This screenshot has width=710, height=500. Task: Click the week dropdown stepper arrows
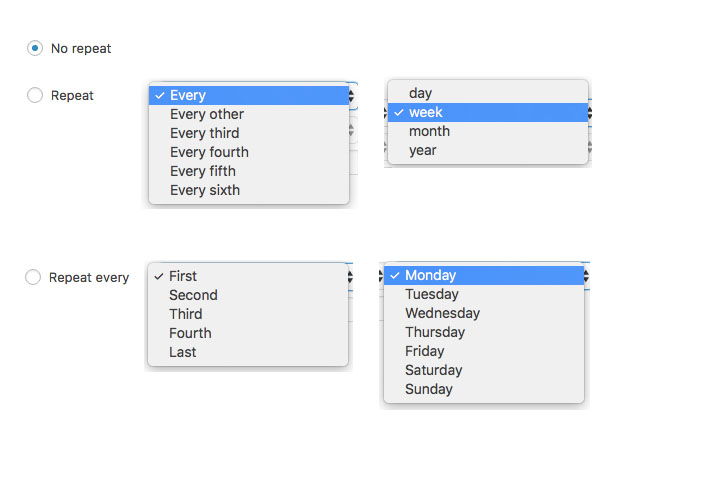pyautogui.click(x=589, y=113)
